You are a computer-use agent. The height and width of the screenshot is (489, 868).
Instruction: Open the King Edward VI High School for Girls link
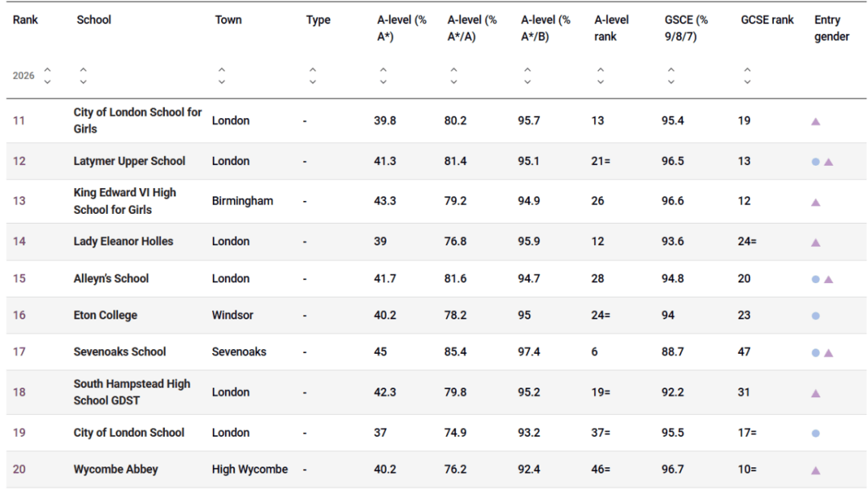coord(125,201)
